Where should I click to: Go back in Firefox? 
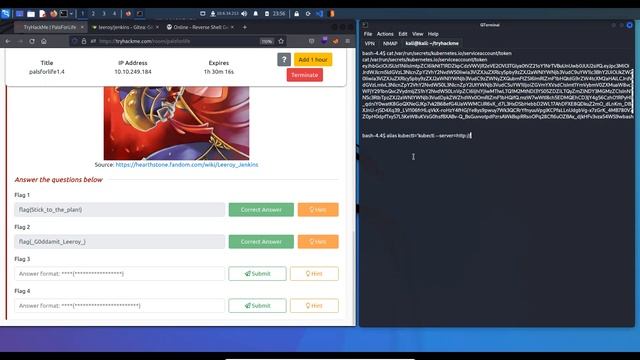8,41
